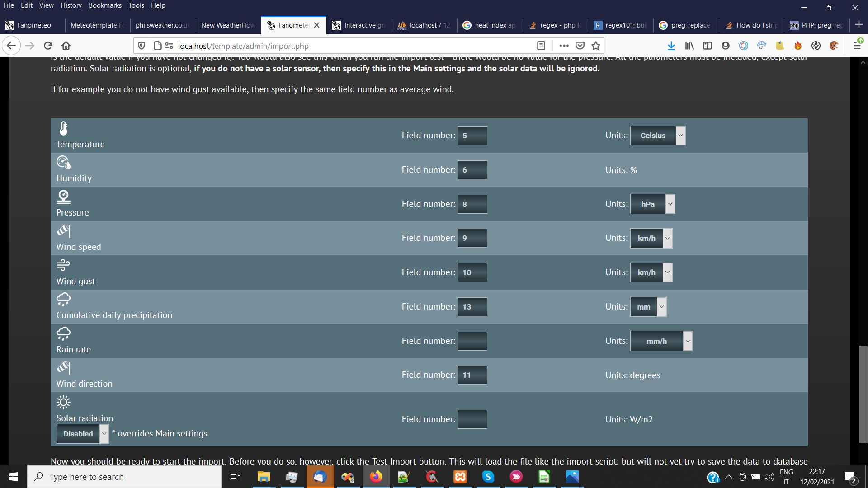Click the Rain rate field number input
The image size is (868, 488).
[x=472, y=341]
